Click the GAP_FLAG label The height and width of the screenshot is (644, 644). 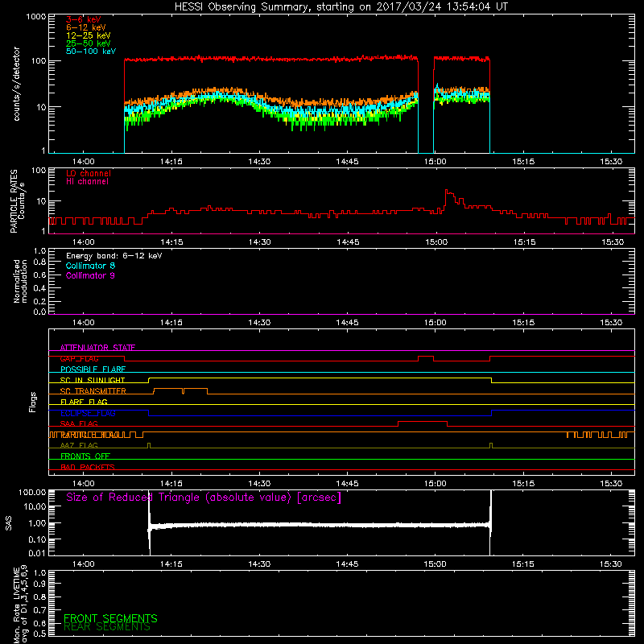click(79, 358)
